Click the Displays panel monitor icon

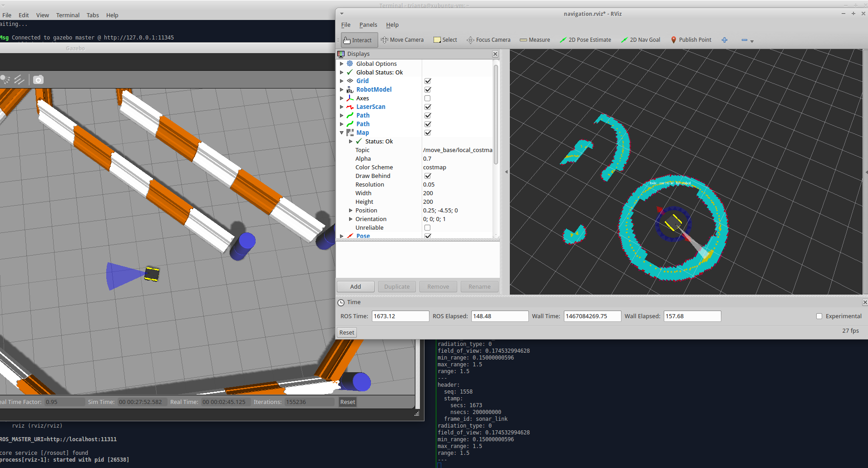click(x=341, y=54)
